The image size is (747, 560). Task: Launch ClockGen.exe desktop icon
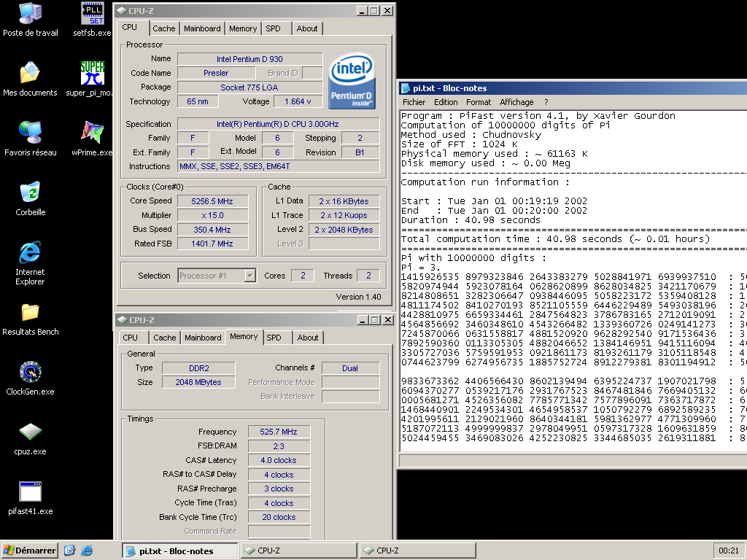point(30,378)
